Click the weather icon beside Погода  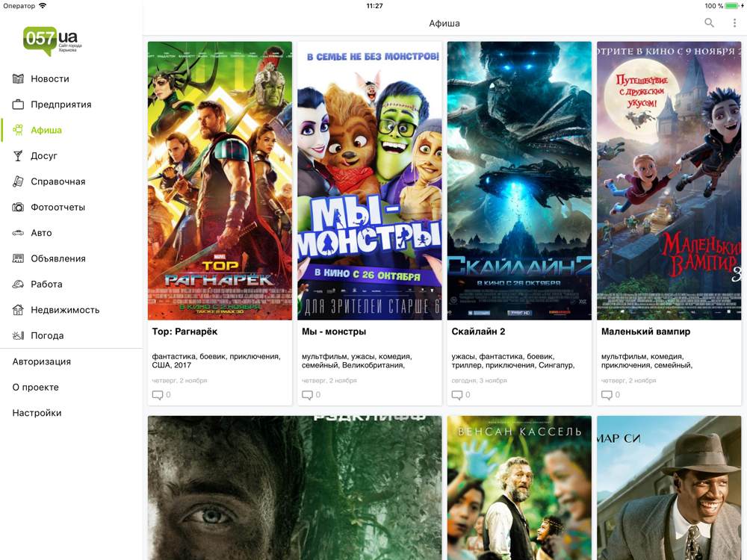pos(18,336)
